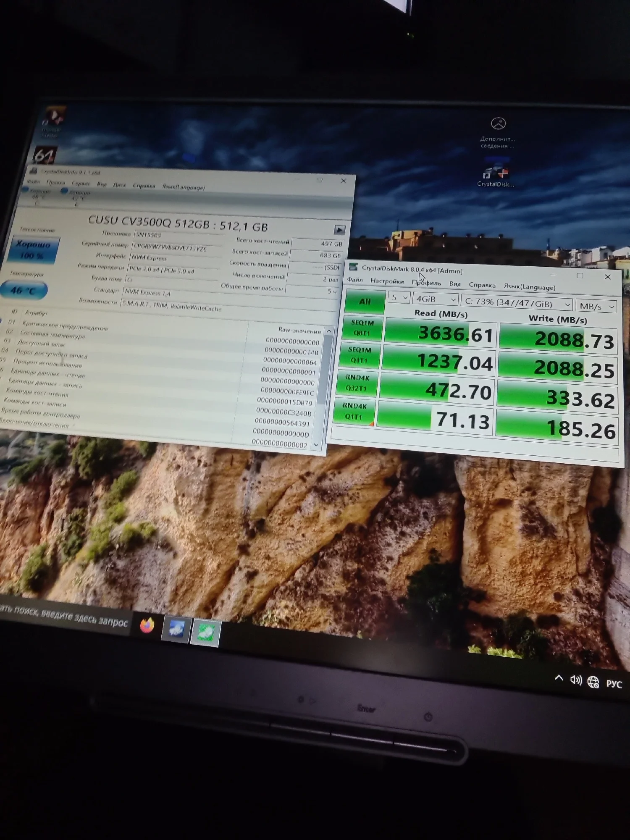Viewport: 630px width, 840px height.
Task: Open the network globe tray icon
Action: [593, 682]
